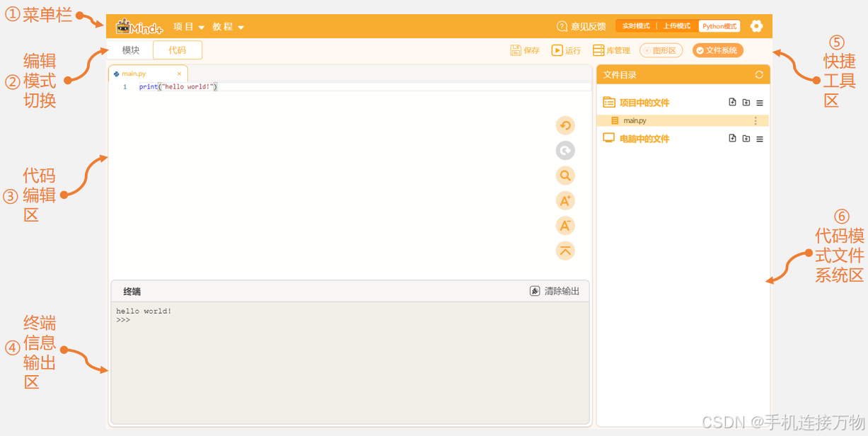
Task: Click 清除输出 to clear terminal
Action: [x=555, y=291]
